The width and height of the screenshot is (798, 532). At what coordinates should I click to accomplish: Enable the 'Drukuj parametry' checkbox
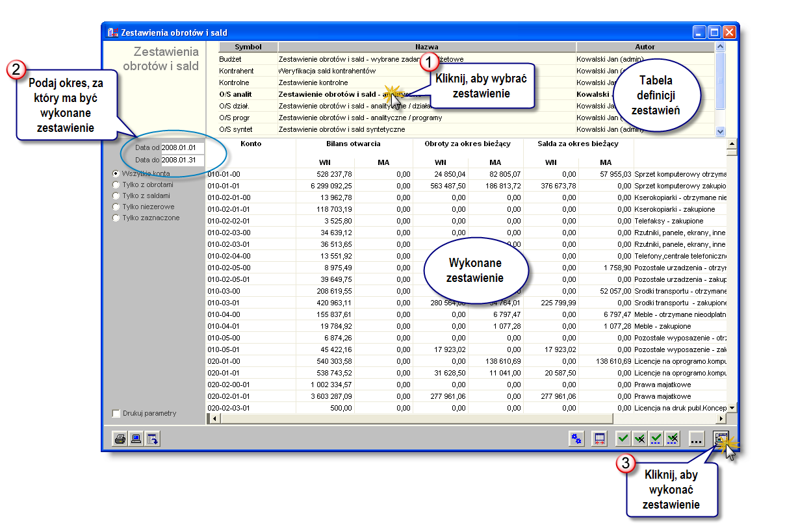tap(116, 413)
